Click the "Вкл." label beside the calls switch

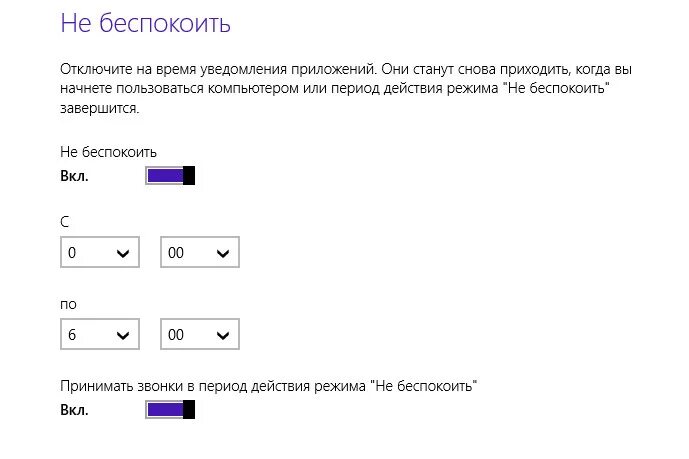(74, 410)
